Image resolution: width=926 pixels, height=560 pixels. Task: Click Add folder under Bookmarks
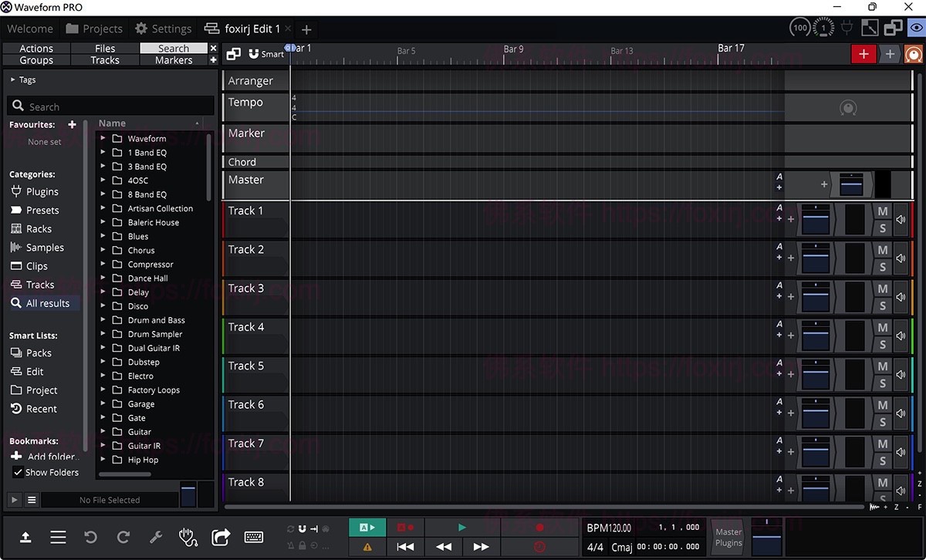coord(46,457)
